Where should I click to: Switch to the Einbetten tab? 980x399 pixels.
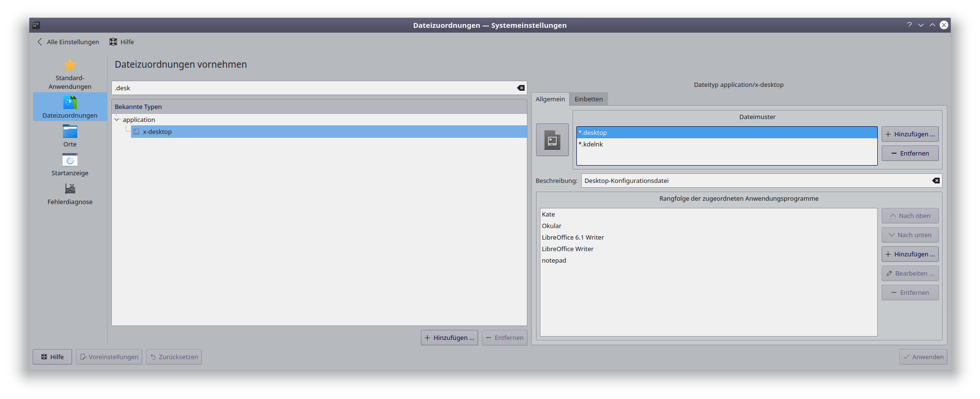[589, 99]
